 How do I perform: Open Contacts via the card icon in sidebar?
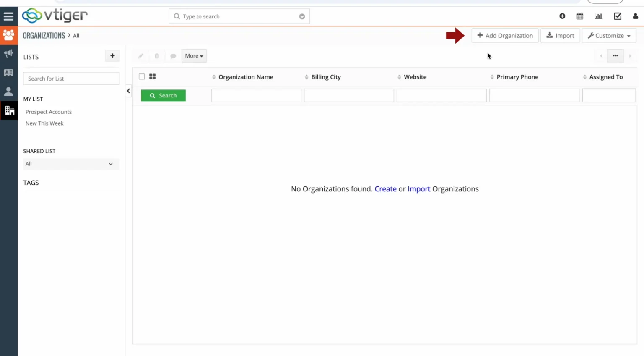point(9,72)
